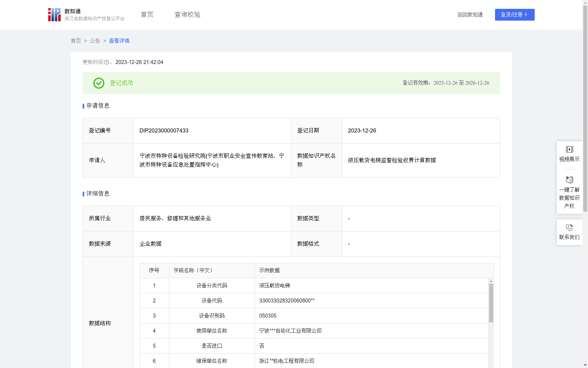588x368 pixels.
Task: Go to 公告 in the breadcrumb
Action: click(95, 41)
